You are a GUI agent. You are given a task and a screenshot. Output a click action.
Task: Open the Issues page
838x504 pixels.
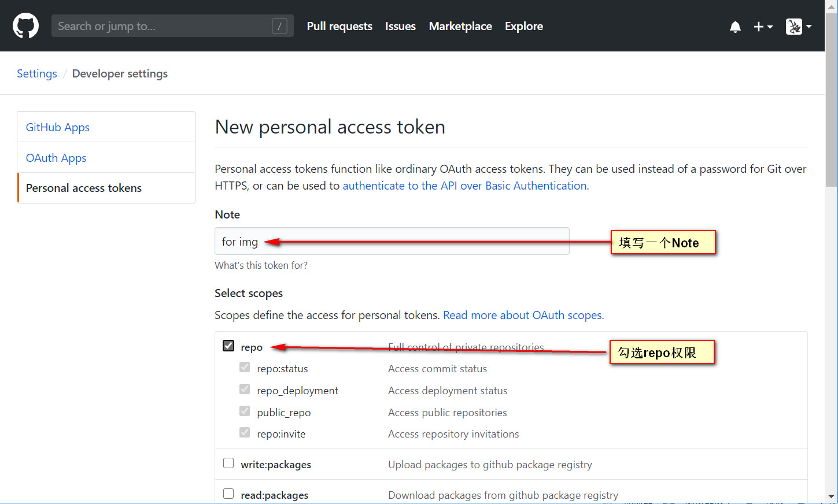(x=400, y=27)
